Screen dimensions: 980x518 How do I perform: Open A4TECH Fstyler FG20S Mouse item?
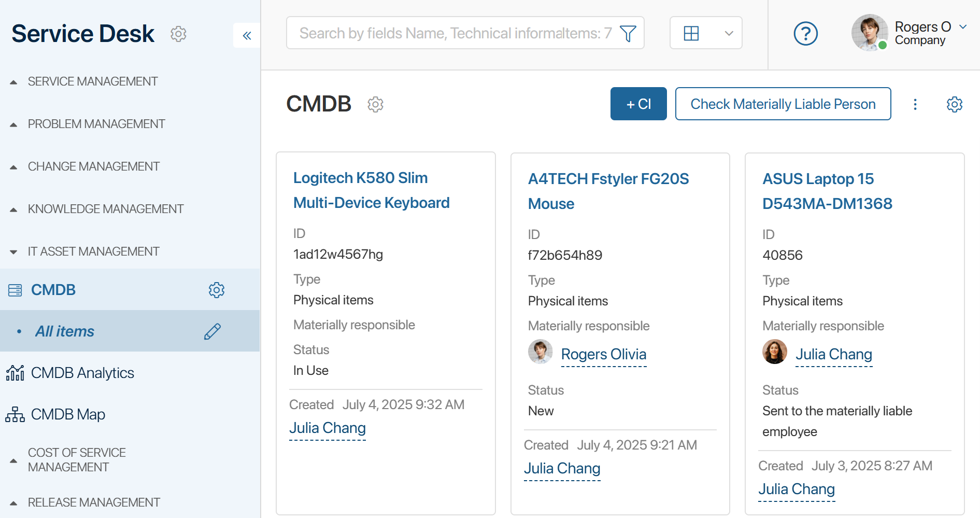pyautogui.click(x=608, y=191)
